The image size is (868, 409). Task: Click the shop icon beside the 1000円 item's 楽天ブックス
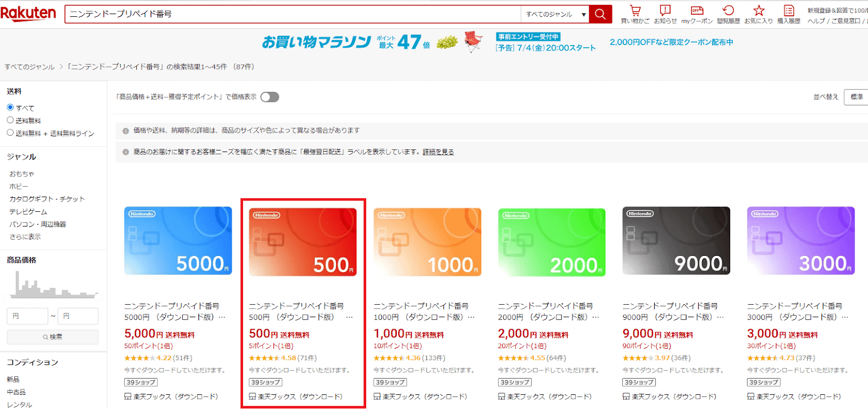tap(377, 397)
